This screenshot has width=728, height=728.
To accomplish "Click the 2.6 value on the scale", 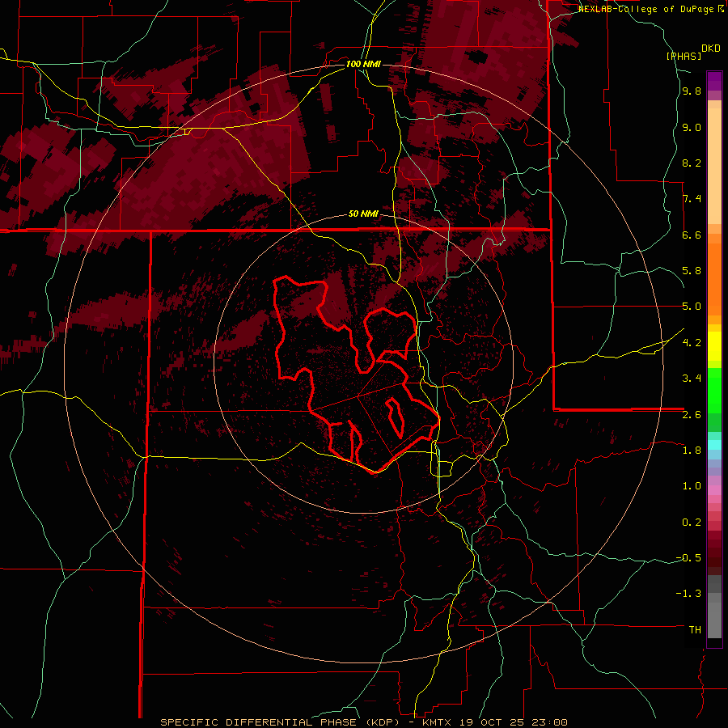I will pyautogui.click(x=692, y=415).
